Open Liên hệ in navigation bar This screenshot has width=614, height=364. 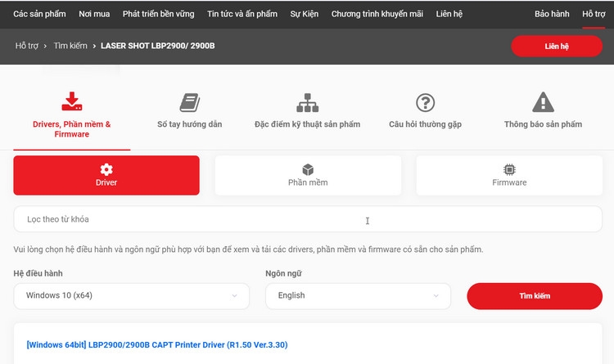coord(449,14)
